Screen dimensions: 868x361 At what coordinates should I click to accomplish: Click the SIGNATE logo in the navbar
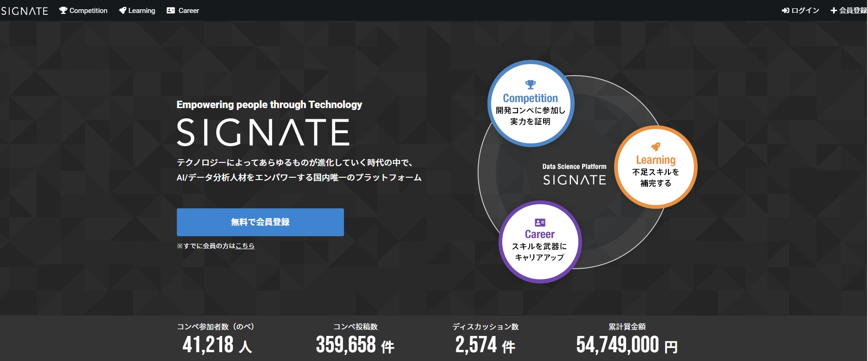(25, 11)
